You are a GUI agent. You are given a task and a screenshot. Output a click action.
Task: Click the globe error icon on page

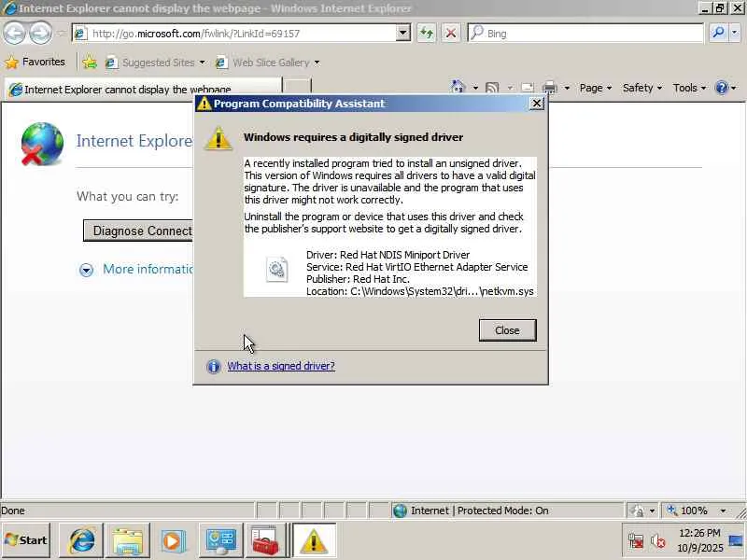click(42, 144)
